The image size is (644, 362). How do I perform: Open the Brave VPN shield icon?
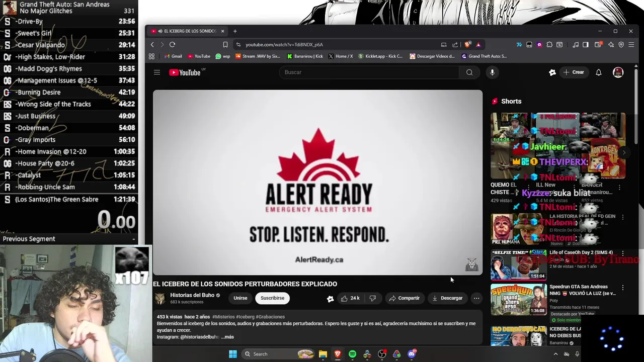[x=621, y=44]
